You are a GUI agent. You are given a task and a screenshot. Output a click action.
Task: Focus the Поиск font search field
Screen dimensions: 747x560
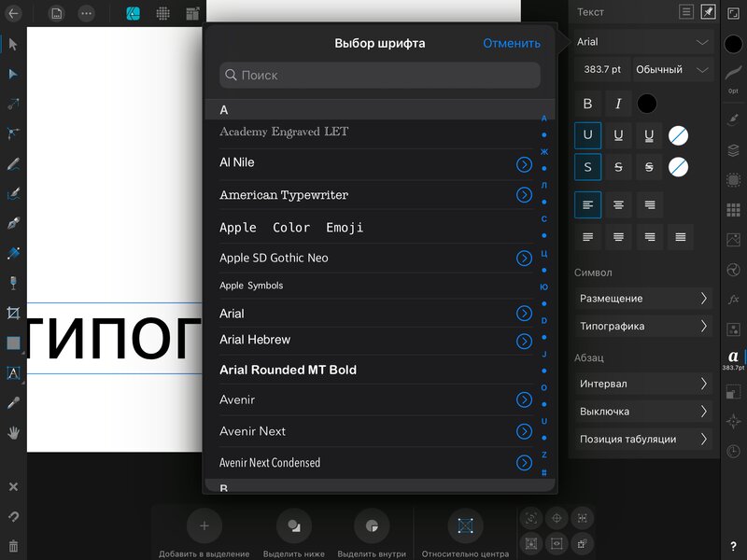(x=380, y=75)
